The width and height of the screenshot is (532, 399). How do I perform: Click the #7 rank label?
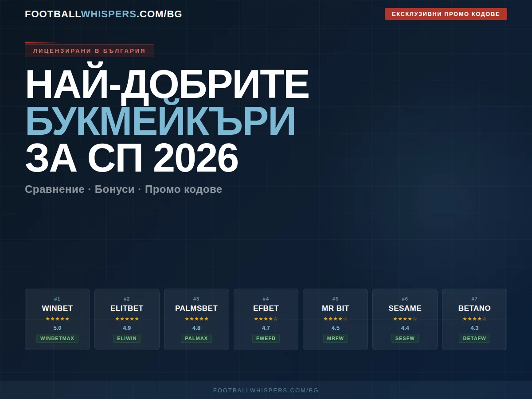click(474, 299)
